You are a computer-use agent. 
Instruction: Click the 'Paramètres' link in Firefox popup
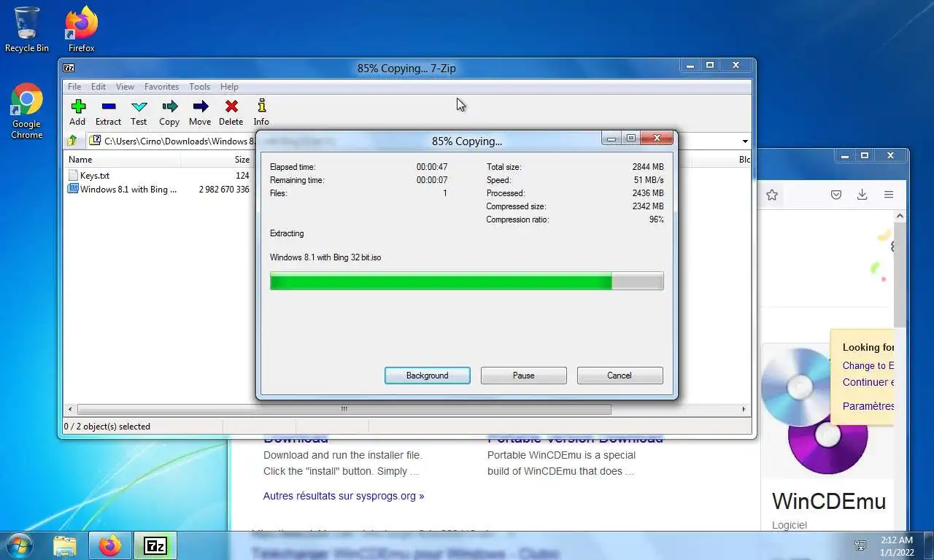868,406
